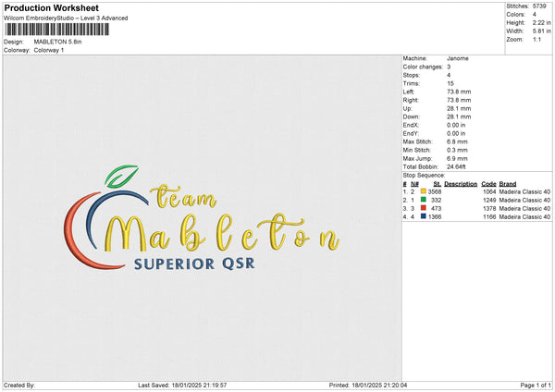Click the Stitches value 5739

[x=539, y=6]
